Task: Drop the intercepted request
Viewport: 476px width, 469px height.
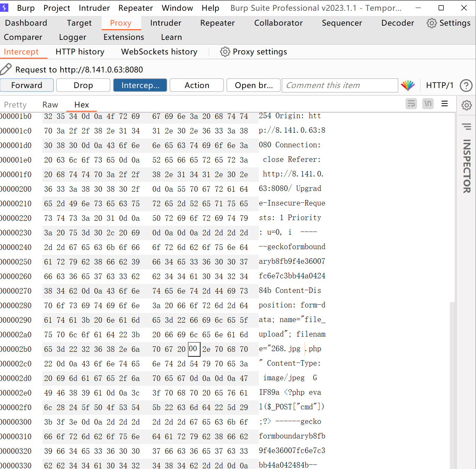Action: click(83, 85)
